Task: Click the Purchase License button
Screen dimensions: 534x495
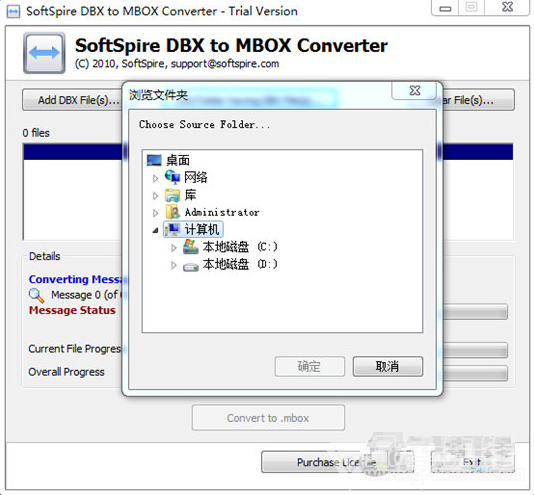Action: tap(337, 462)
